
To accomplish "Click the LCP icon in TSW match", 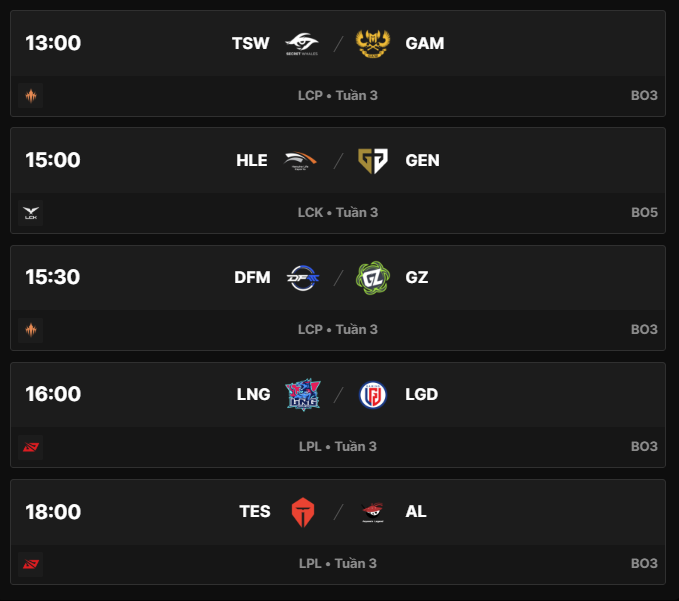I will click(x=31, y=96).
